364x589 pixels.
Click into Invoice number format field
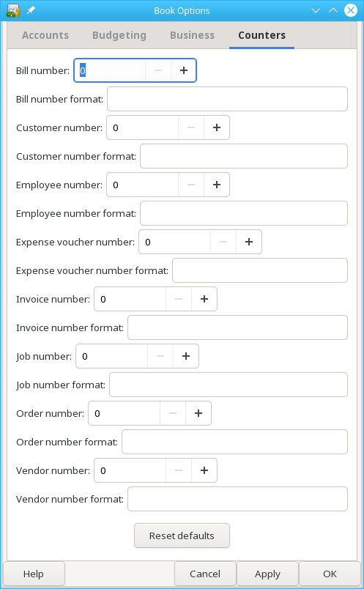[237, 327]
